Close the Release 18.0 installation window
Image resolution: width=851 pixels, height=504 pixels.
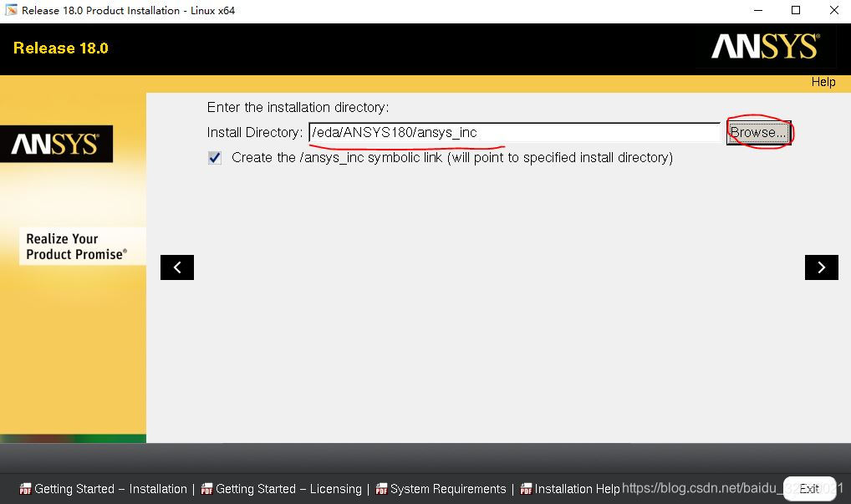[834, 10]
